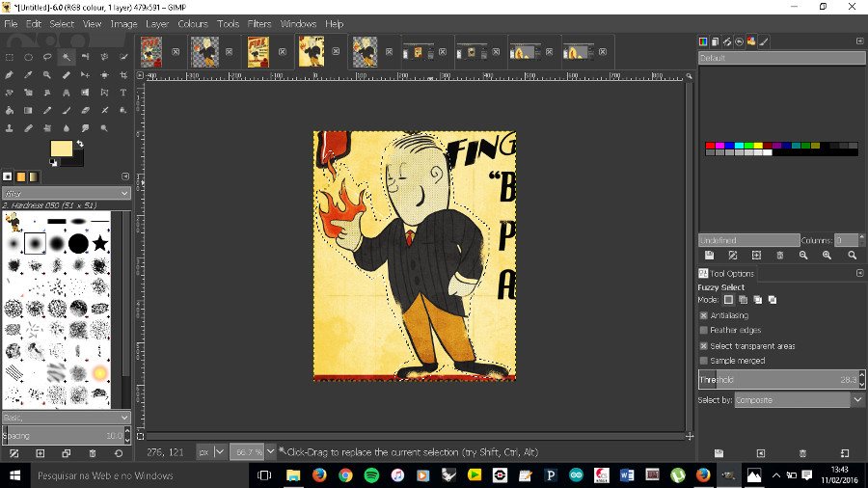Toggle Select transparent areas checkbox
Screen dimensions: 868x488
coord(704,346)
